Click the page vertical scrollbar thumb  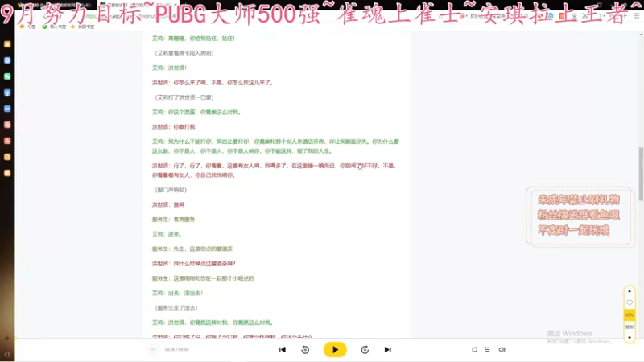641,174
